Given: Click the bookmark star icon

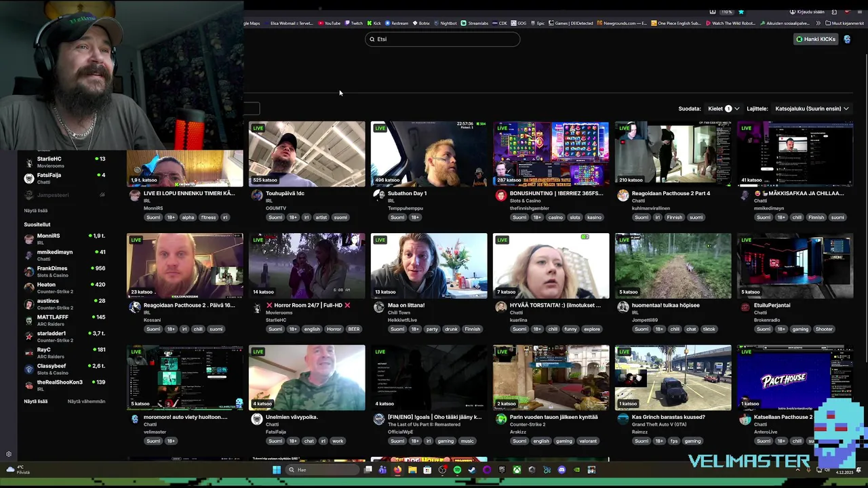Looking at the screenshot, I should [x=741, y=12].
